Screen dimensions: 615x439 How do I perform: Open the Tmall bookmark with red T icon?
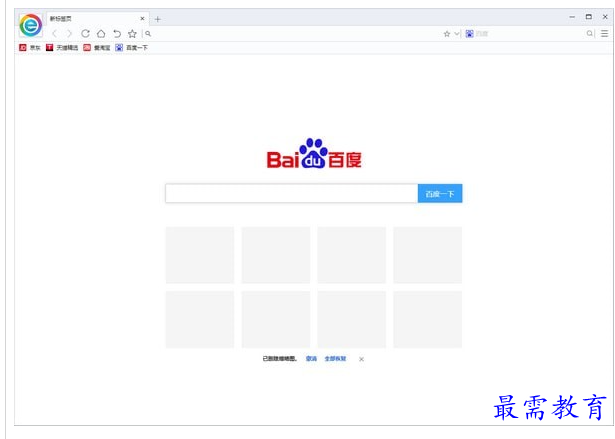pos(62,47)
